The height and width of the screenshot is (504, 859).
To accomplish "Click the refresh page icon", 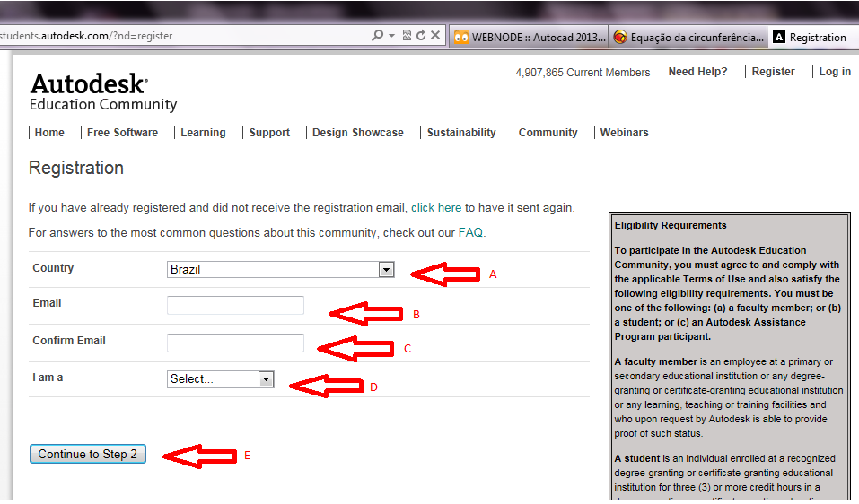I will [420, 36].
